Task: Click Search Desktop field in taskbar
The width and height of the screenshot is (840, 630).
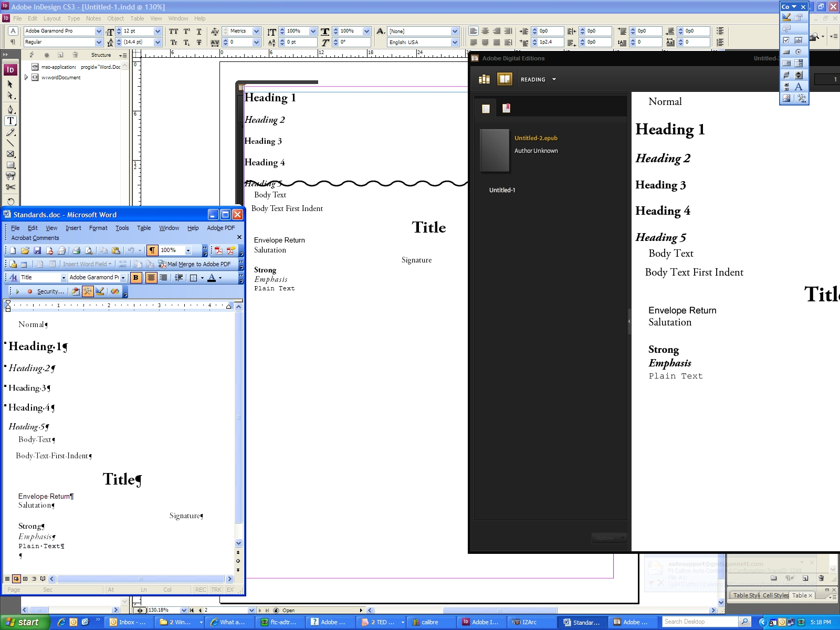Action: tap(700, 622)
